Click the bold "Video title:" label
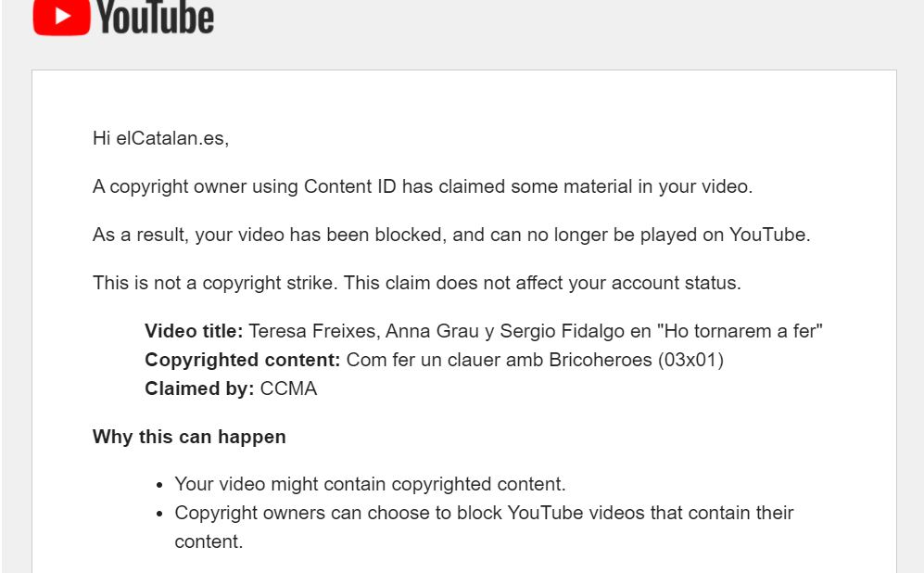The width and height of the screenshot is (924, 573). click(194, 331)
